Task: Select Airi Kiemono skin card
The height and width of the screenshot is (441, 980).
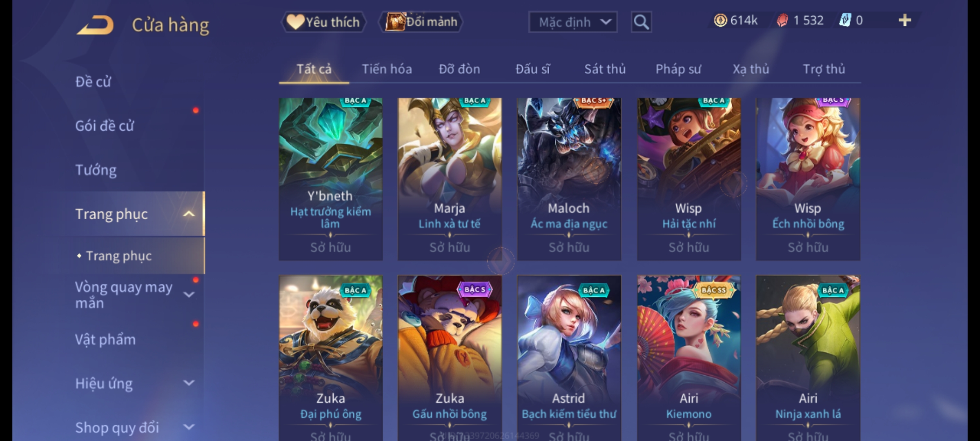Action: point(688,358)
